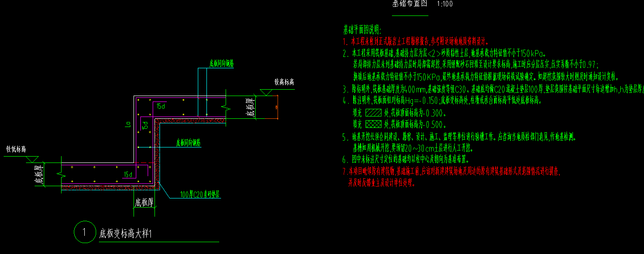Select the horizontal 底板厚 dimension under the step
This screenshot has width=644, height=254.
click(x=144, y=202)
